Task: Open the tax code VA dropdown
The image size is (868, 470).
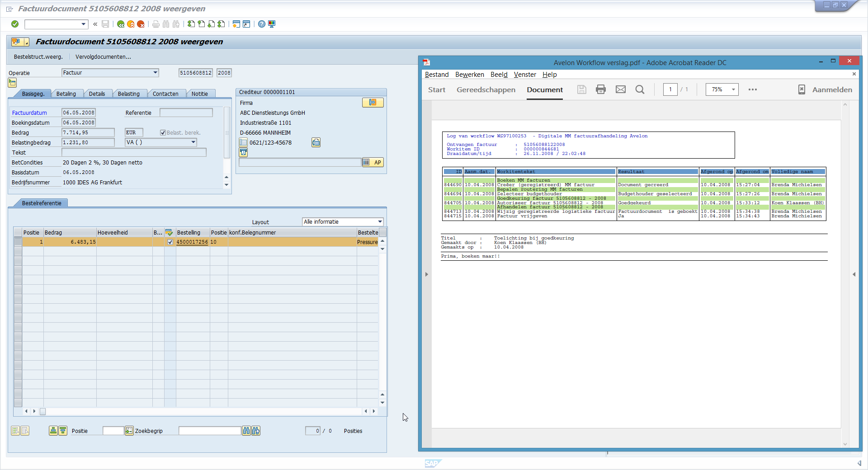Action: coord(193,142)
